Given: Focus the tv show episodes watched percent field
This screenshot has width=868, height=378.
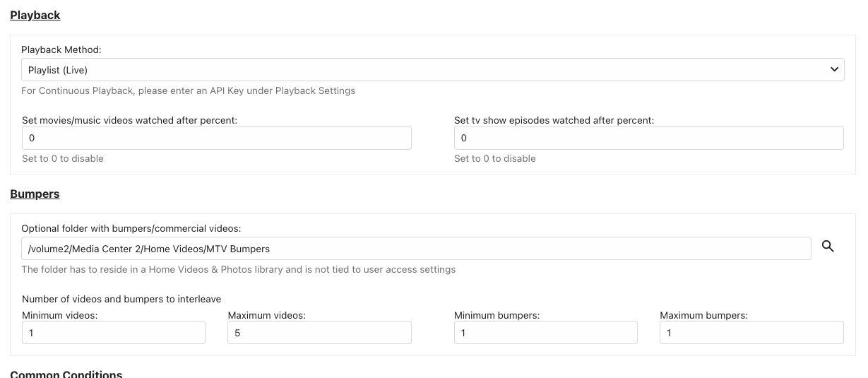Looking at the screenshot, I should click(648, 138).
